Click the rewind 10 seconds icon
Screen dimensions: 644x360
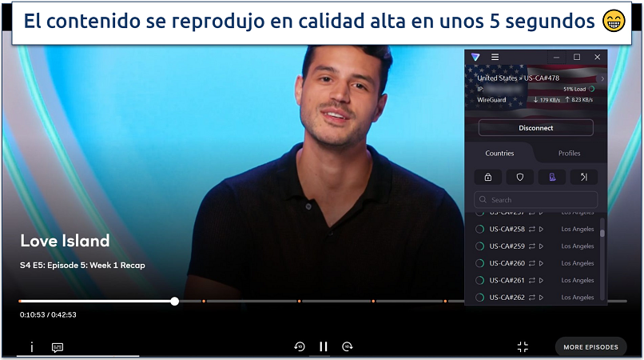[300, 346]
